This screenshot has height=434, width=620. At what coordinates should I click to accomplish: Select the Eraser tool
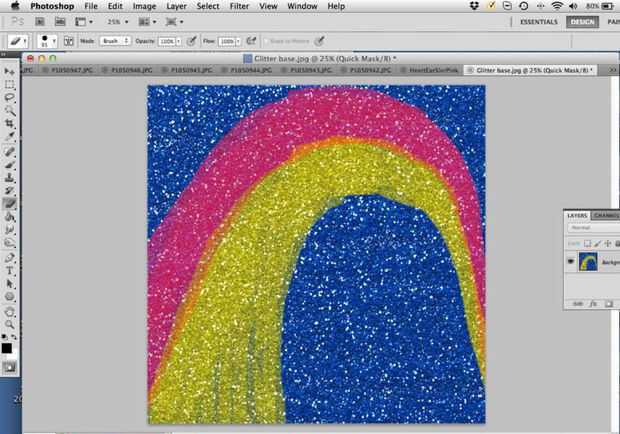pos(10,202)
